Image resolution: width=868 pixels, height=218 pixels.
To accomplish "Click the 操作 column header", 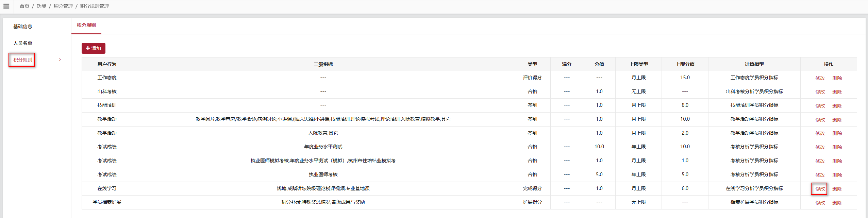I will (x=829, y=64).
